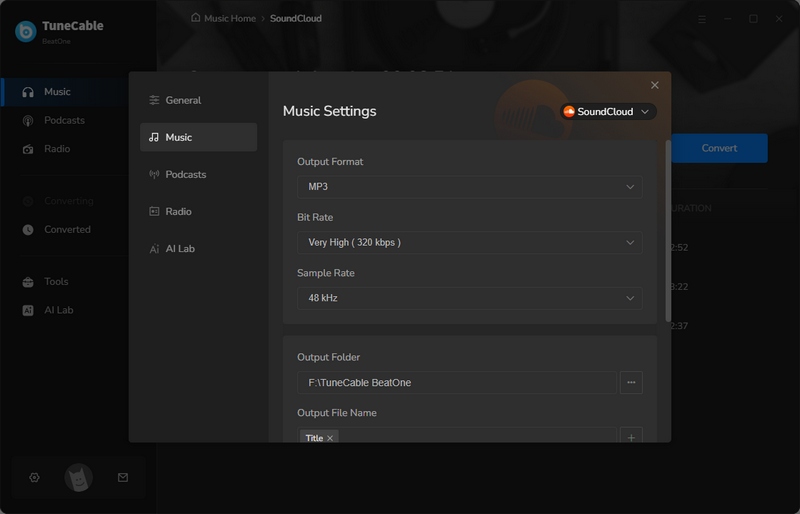
Task: Open the hamburger menu in title bar
Action: click(x=702, y=19)
